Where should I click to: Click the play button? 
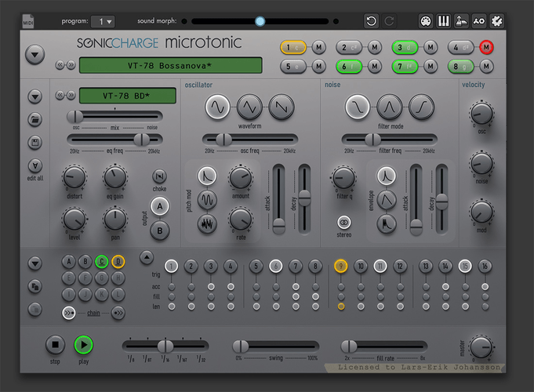[x=83, y=345]
